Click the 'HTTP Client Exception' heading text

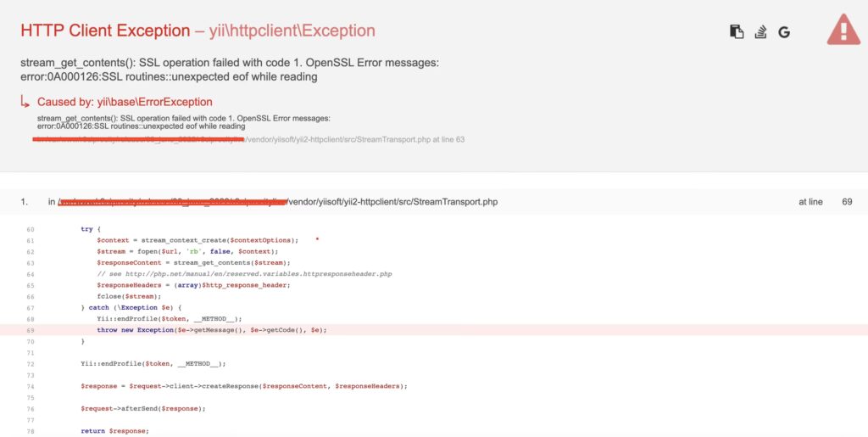click(105, 31)
